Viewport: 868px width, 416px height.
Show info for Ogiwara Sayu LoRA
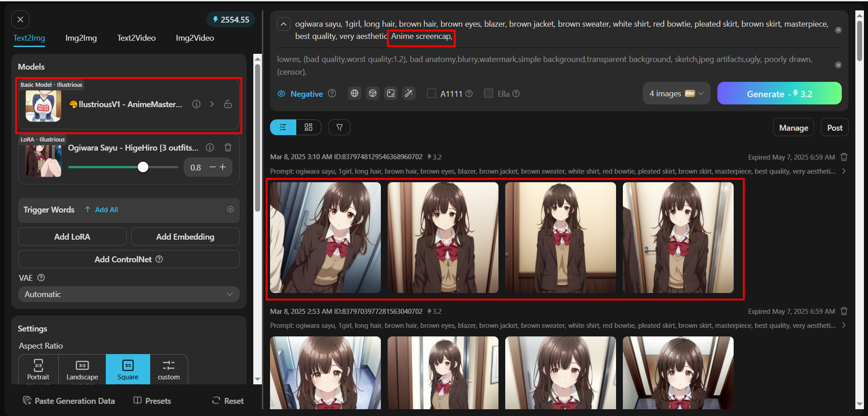[x=210, y=147]
